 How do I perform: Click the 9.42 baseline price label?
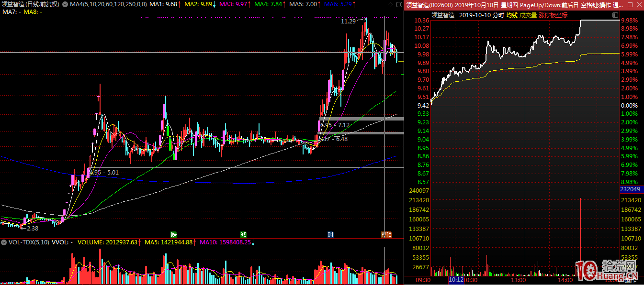[x=423, y=105]
